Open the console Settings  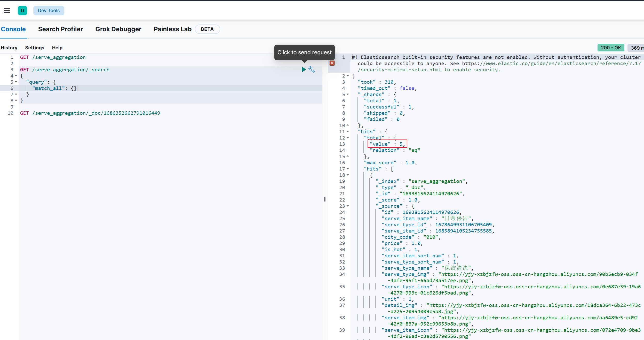pyautogui.click(x=35, y=48)
